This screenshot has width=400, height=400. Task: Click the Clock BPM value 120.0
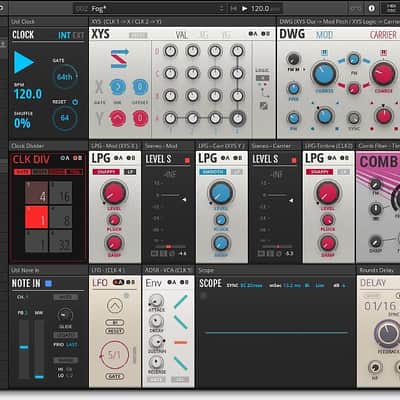(x=28, y=95)
